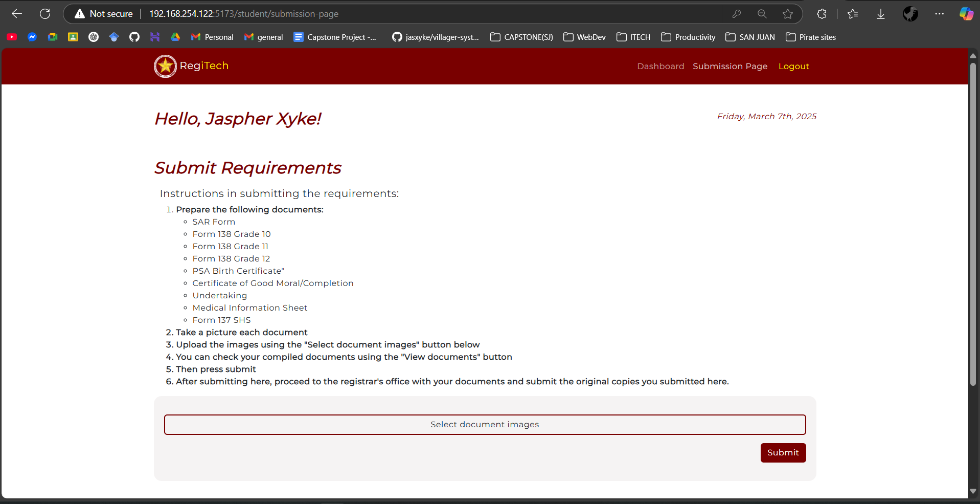Open the browser extensions puzzle icon
980x504 pixels.
pos(822,14)
